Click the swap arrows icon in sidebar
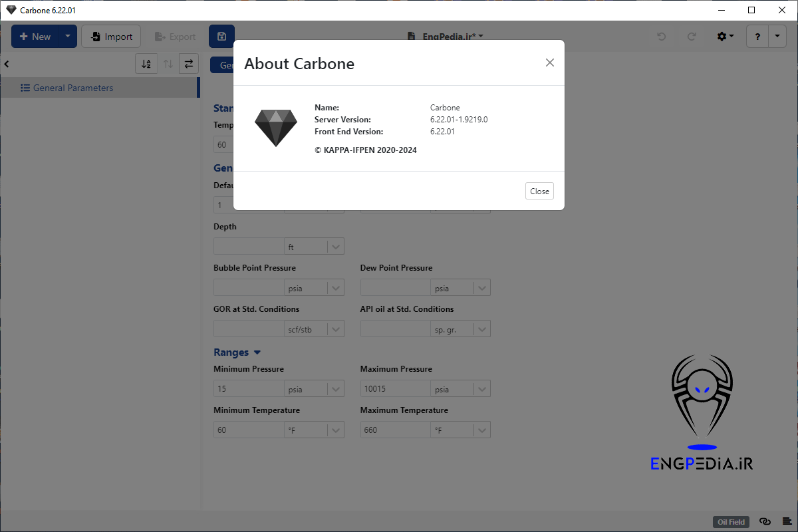This screenshot has width=798, height=532. tap(189, 64)
